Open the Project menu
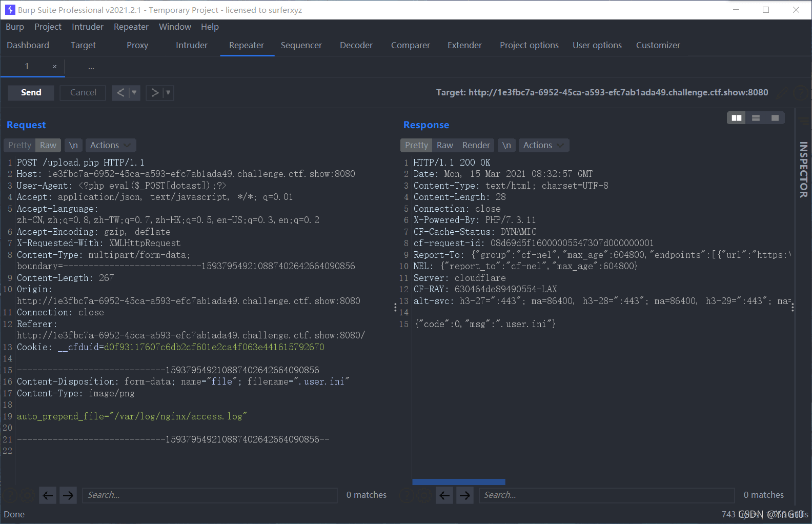 (x=48, y=27)
